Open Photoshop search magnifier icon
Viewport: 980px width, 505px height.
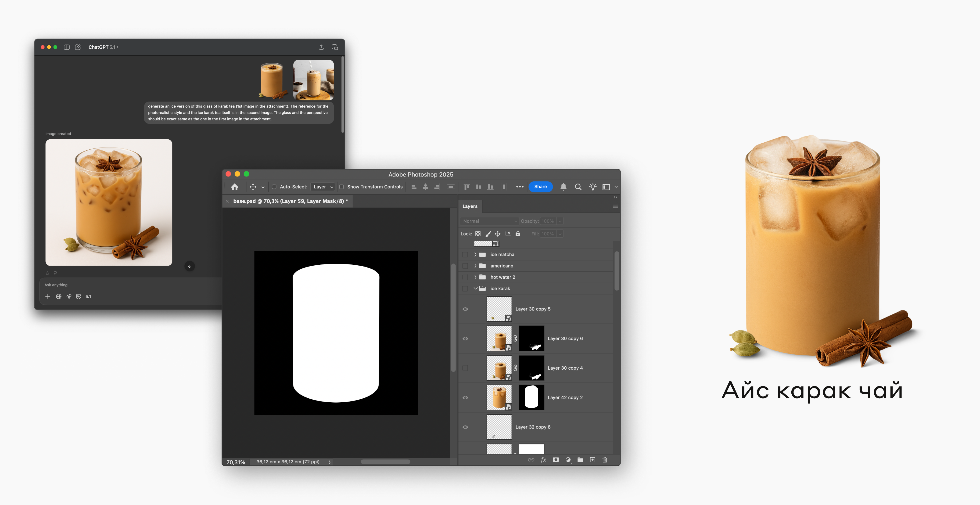578,187
